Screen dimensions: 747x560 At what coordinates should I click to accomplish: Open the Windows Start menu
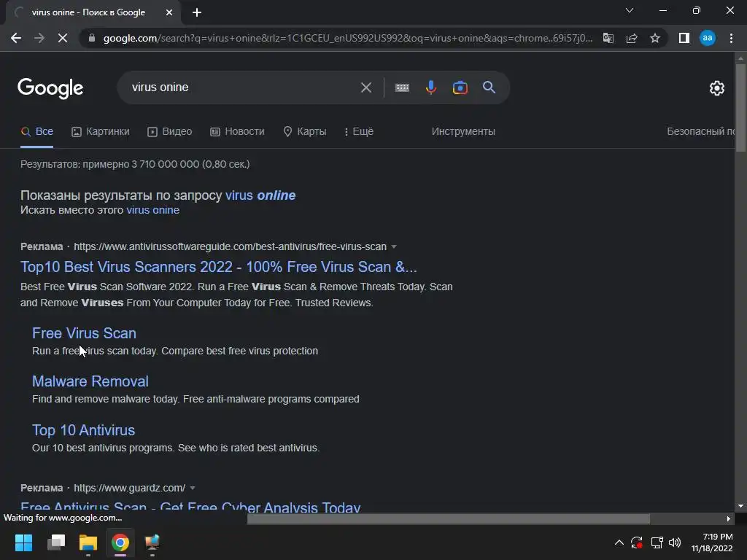pos(23,542)
